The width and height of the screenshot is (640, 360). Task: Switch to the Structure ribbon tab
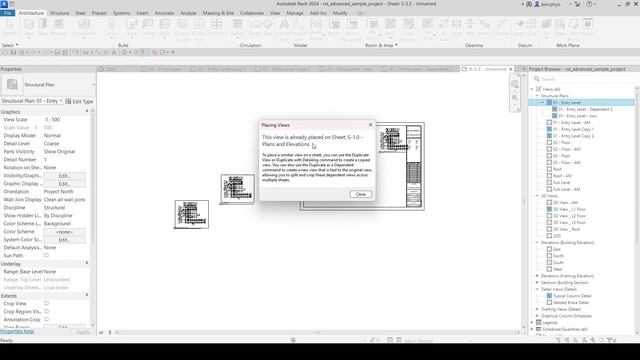(x=59, y=13)
